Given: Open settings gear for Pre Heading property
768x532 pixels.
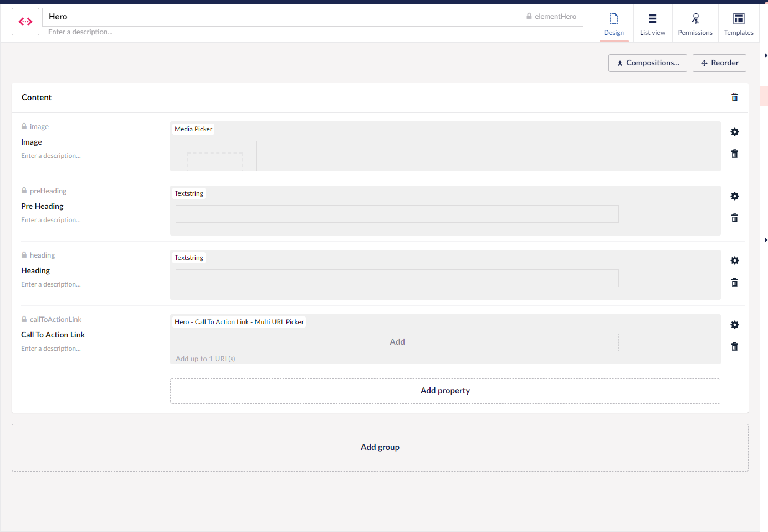Looking at the screenshot, I should [x=735, y=196].
